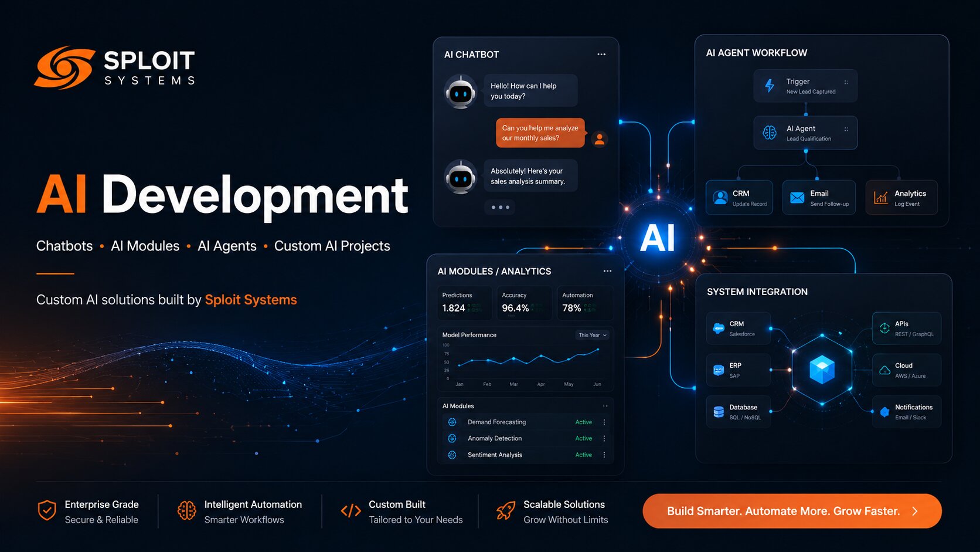
Task: Select the Trigger lightning bolt icon
Action: pos(770,86)
